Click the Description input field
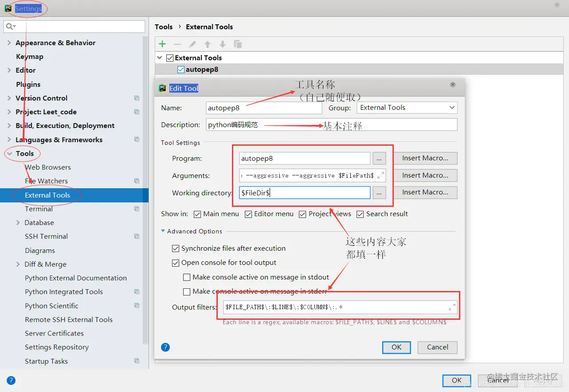Image resolution: width=569 pixels, height=392 pixels. (332, 125)
